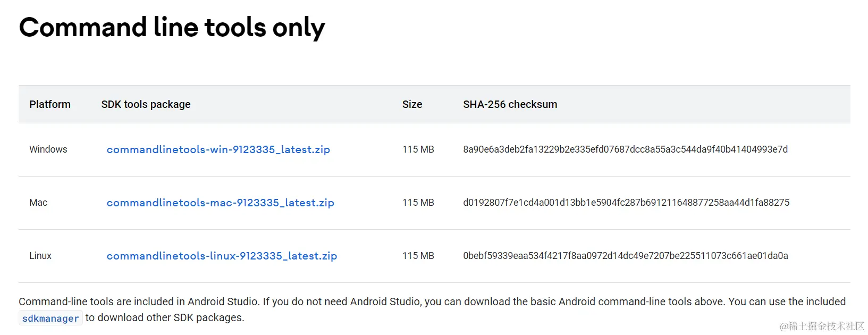The height and width of the screenshot is (335, 868).
Task: Click the Mac SHA-256 checksum starting d0192807
Action: [626, 203]
